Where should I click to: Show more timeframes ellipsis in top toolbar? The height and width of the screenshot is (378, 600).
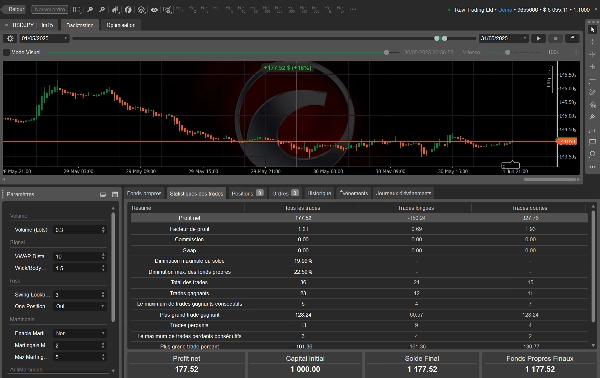[x=353, y=9]
